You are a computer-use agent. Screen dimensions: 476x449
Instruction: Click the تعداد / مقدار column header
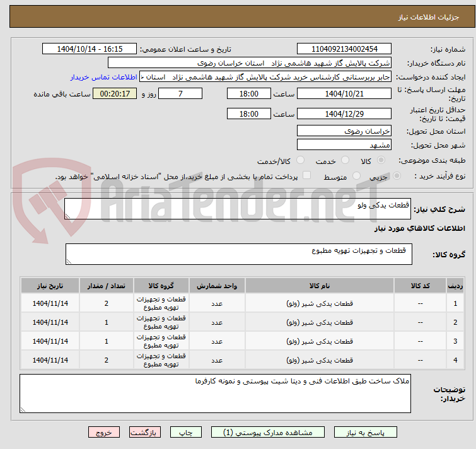107,286
